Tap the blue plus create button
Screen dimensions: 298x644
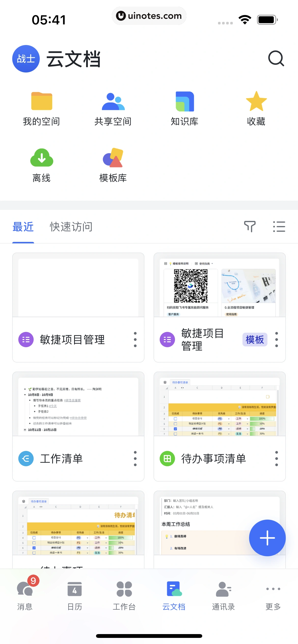coord(267,538)
